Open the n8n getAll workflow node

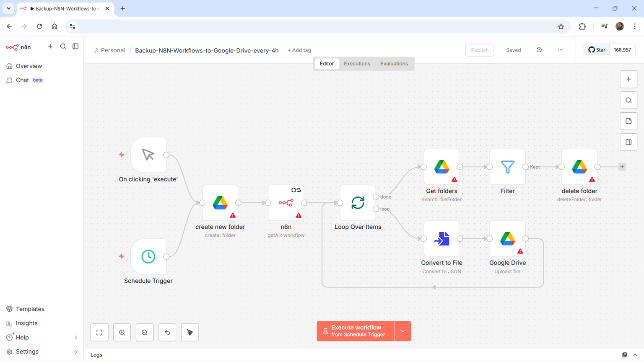click(x=286, y=203)
